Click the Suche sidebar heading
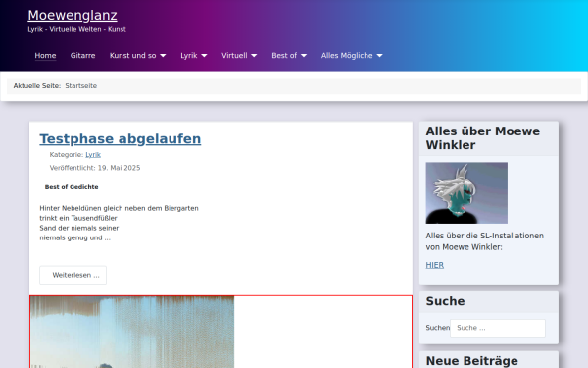Viewport: 588px width, 368px height. 445,301
